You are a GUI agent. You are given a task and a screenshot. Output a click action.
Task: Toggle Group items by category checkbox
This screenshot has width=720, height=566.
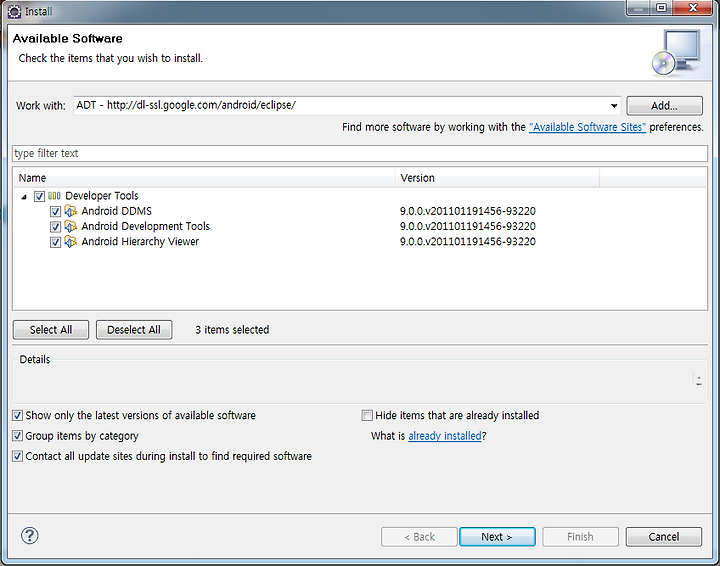click(x=17, y=436)
